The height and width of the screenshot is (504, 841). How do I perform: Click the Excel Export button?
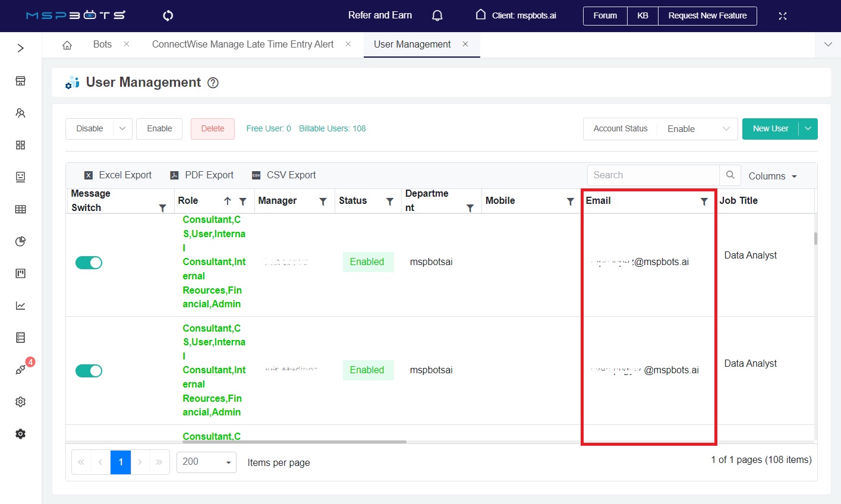pyautogui.click(x=118, y=175)
